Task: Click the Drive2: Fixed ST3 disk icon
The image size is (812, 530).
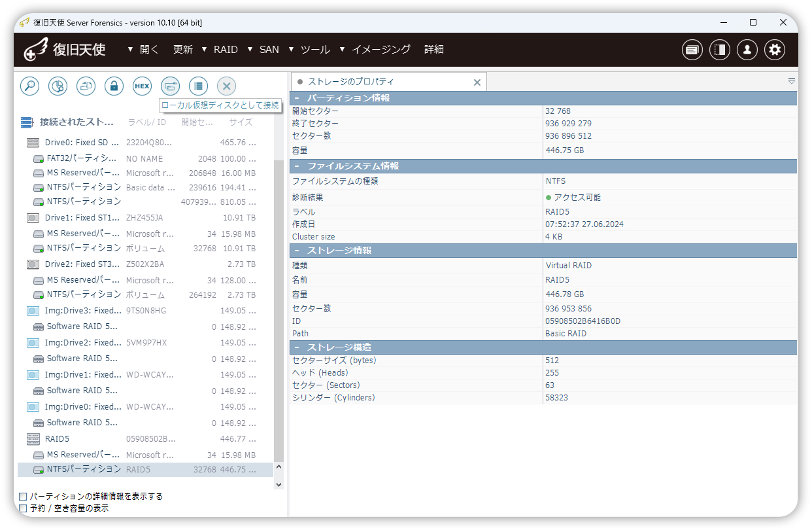Action: [33, 264]
